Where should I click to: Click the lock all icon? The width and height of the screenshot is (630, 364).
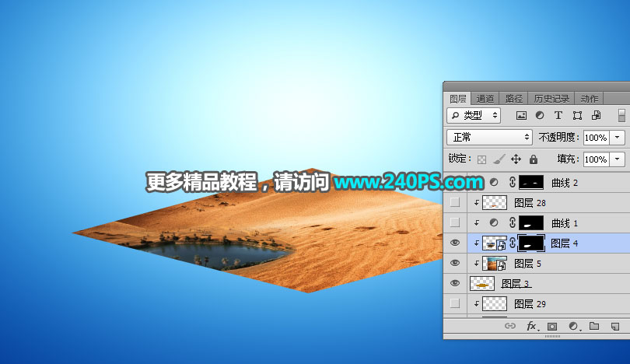click(x=534, y=159)
